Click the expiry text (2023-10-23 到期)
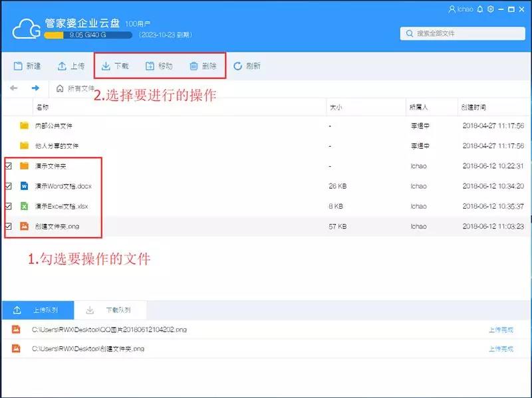The height and width of the screenshot is (398, 532). tap(165, 35)
